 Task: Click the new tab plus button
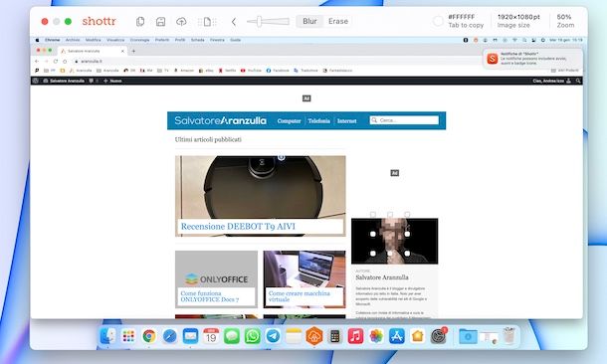pyautogui.click(x=133, y=51)
